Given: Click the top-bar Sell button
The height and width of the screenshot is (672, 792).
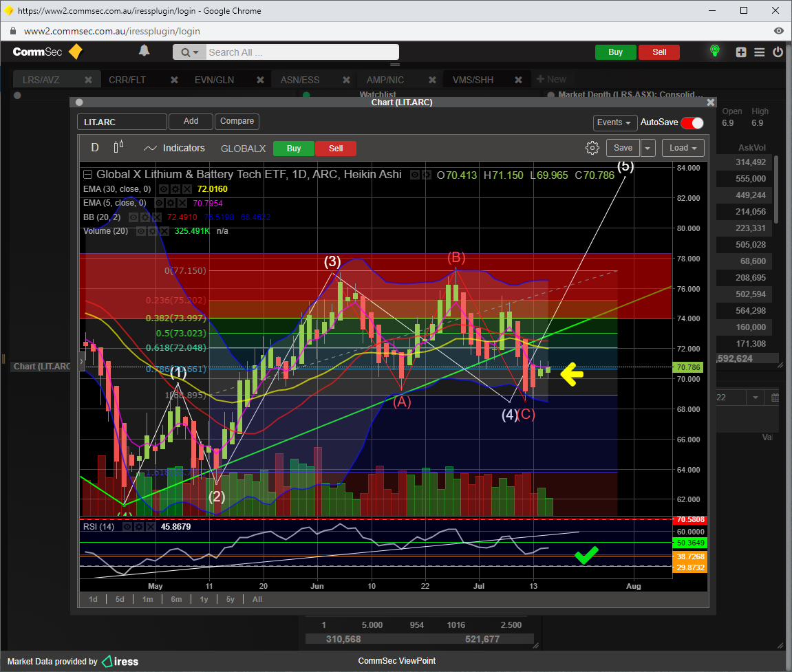Looking at the screenshot, I should coord(659,52).
